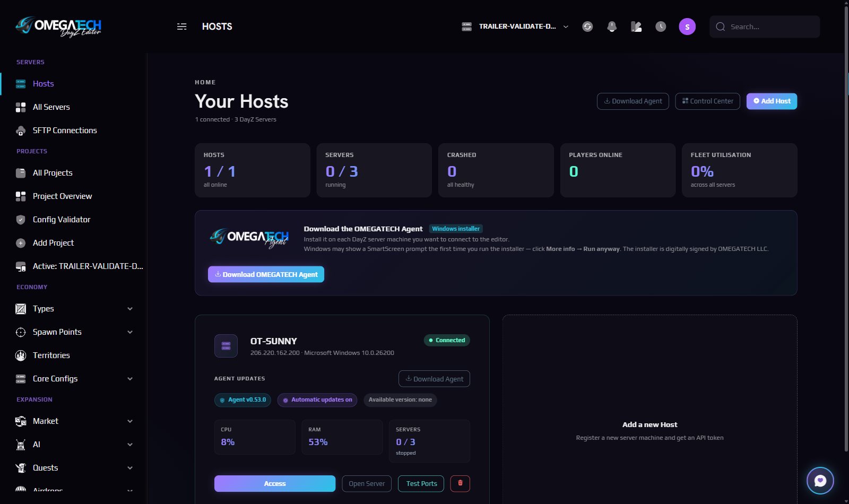Click the Spawn Points crosshair icon
Image resolution: width=849 pixels, height=504 pixels.
pyautogui.click(x=21, y=332)
